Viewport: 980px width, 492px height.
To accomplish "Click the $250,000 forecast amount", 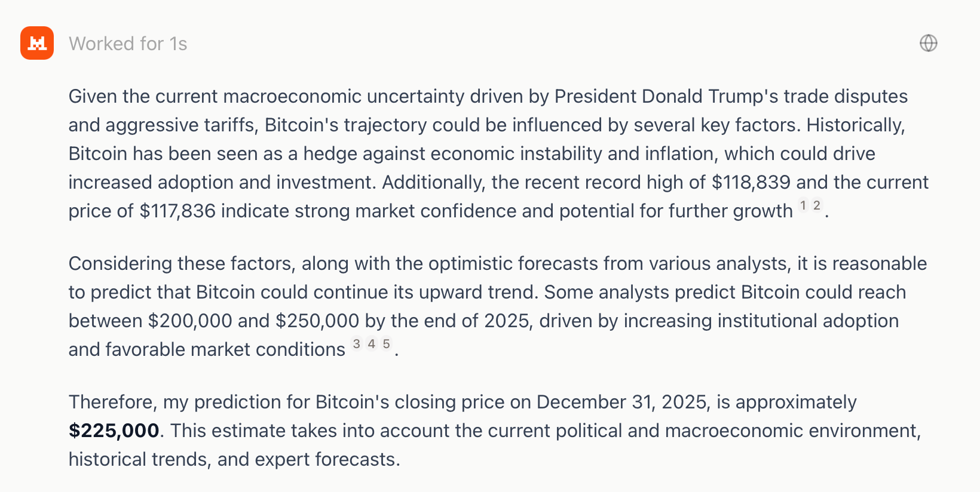I will pos(317,321).
